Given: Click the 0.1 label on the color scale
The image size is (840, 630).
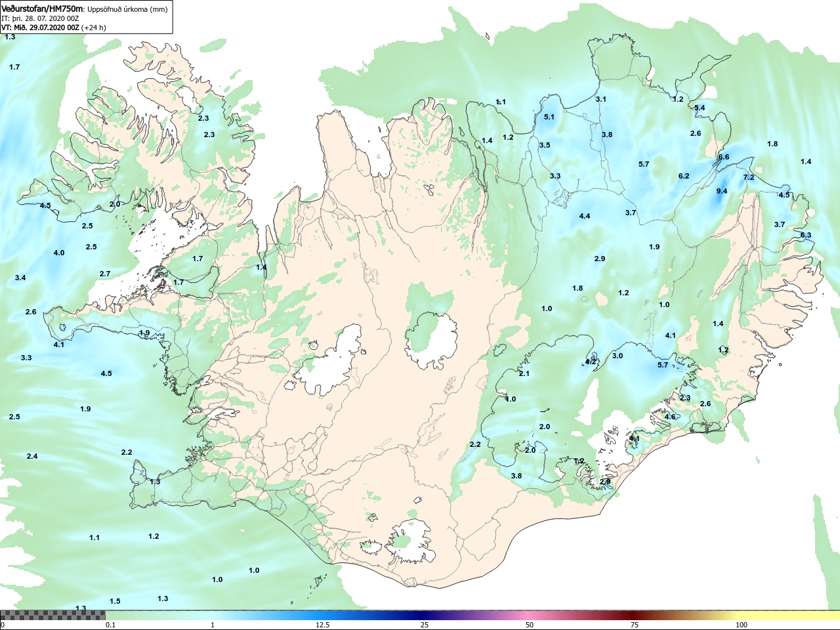Looking at the screenshot, I should 111,625.
